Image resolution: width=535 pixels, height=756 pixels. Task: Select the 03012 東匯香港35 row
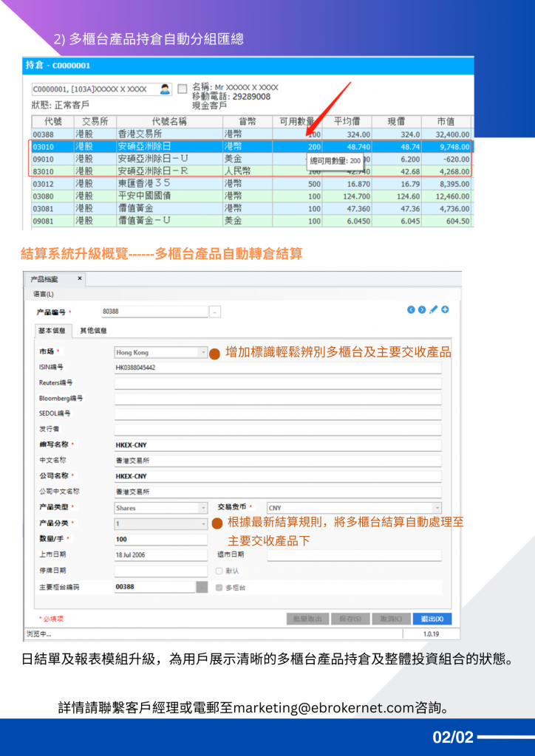(251, 184)
